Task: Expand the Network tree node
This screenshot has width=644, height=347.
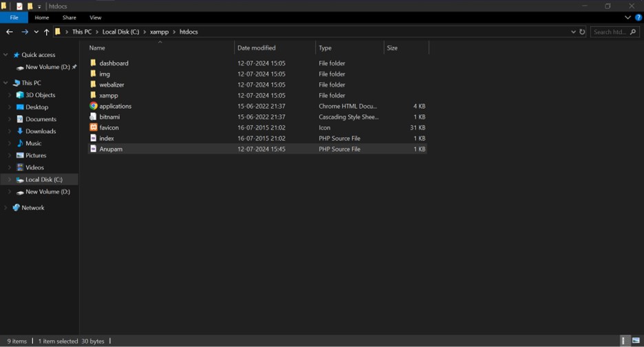Action: 6,207
